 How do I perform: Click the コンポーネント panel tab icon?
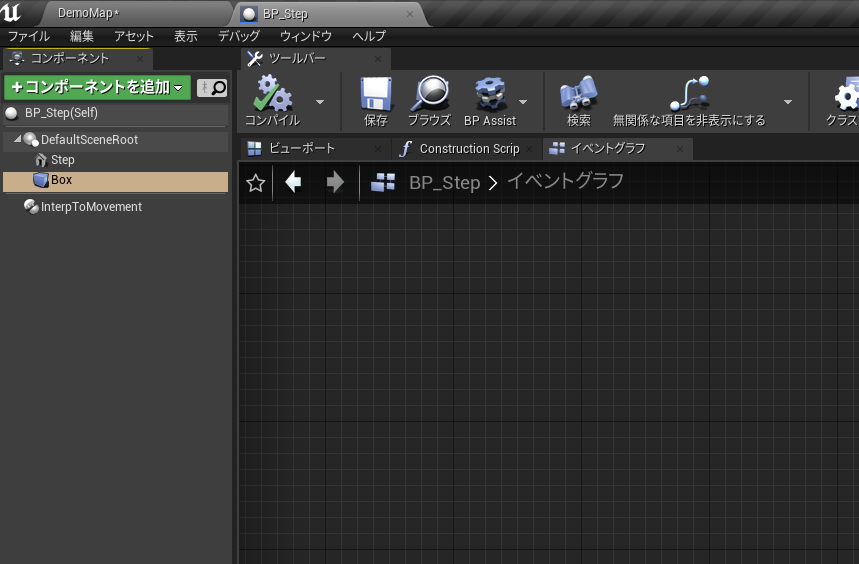click(17, 58)
